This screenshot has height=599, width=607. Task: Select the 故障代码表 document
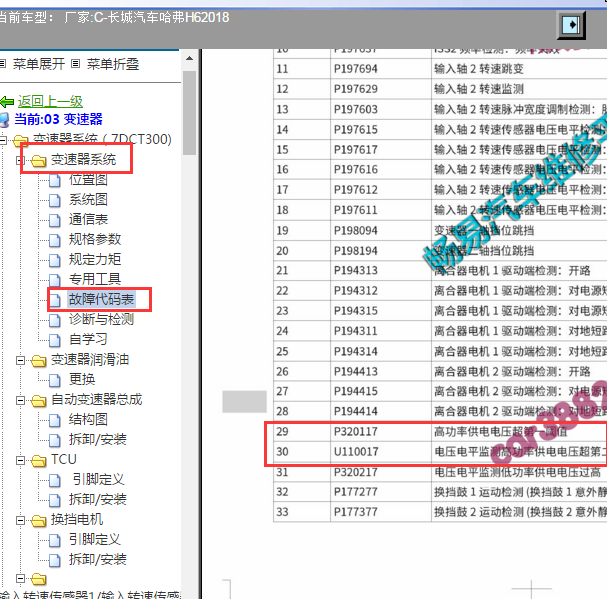101,299
